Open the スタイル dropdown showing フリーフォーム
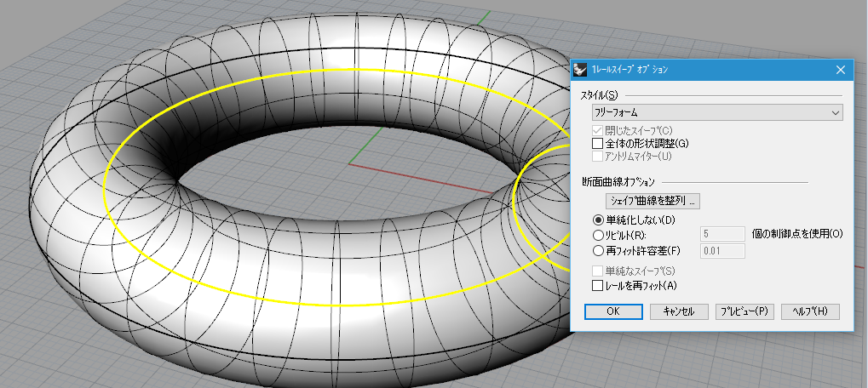Screen dimensions: 868x388 pos(717,113)
